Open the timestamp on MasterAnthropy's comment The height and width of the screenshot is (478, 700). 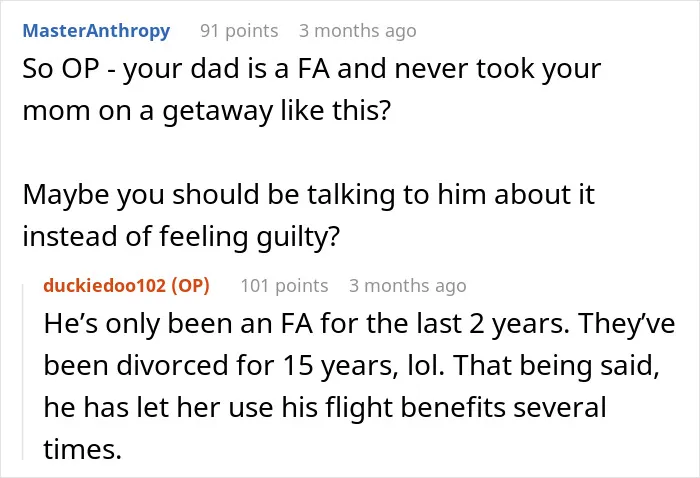358,31
